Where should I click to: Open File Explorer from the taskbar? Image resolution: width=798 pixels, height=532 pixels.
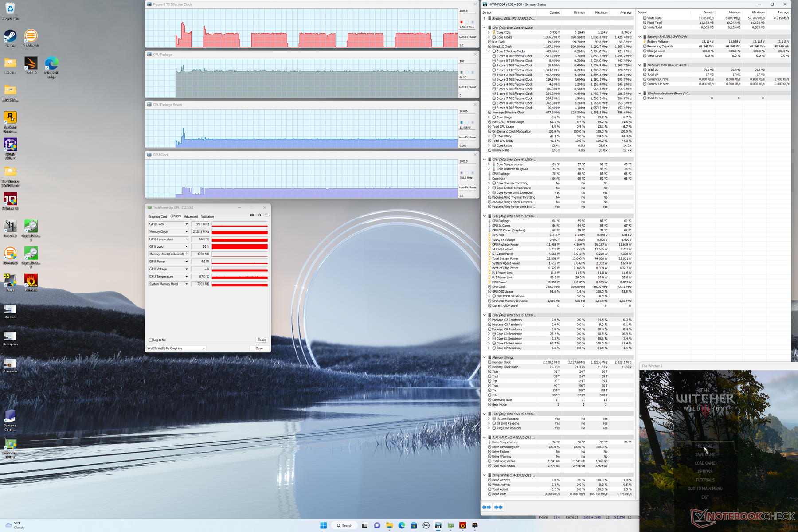point(389,525)
